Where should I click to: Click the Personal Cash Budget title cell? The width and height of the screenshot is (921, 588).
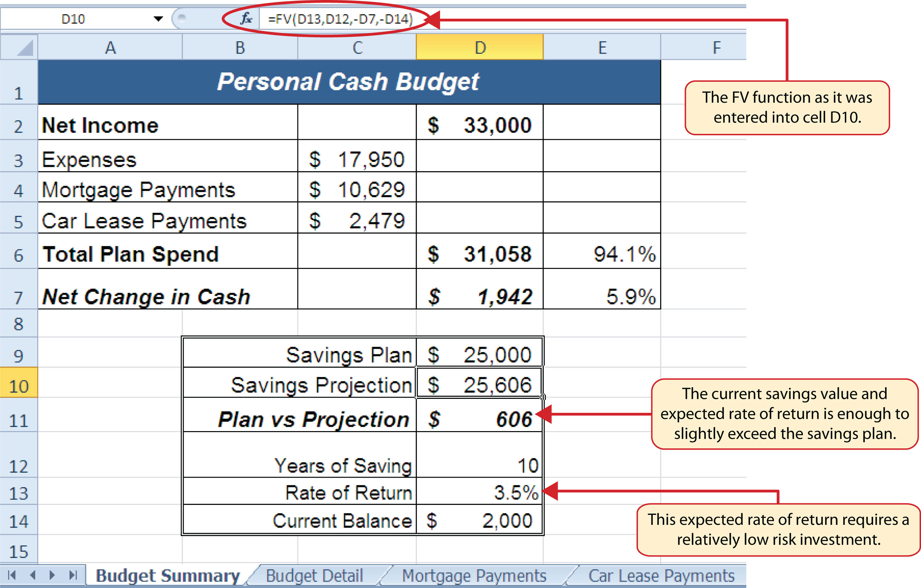coord(349,82)
